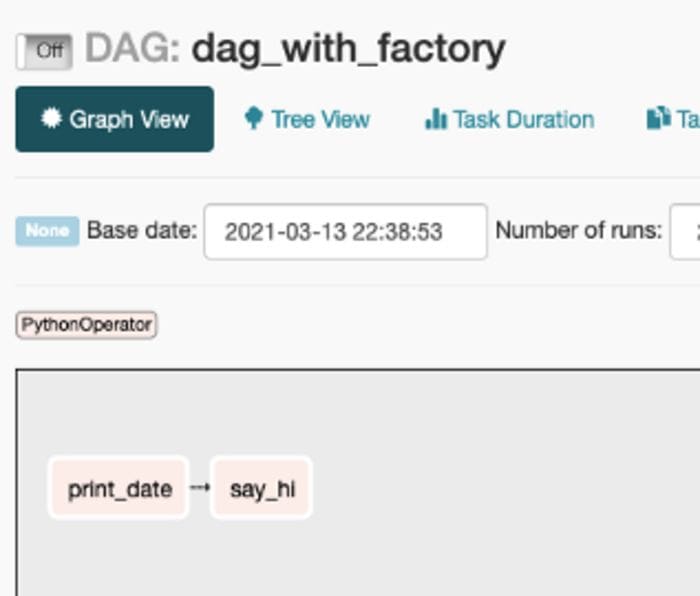Viewport: 700px width, 596px height.
Task: Click the DAG: heading label
Action: [133, 48]
